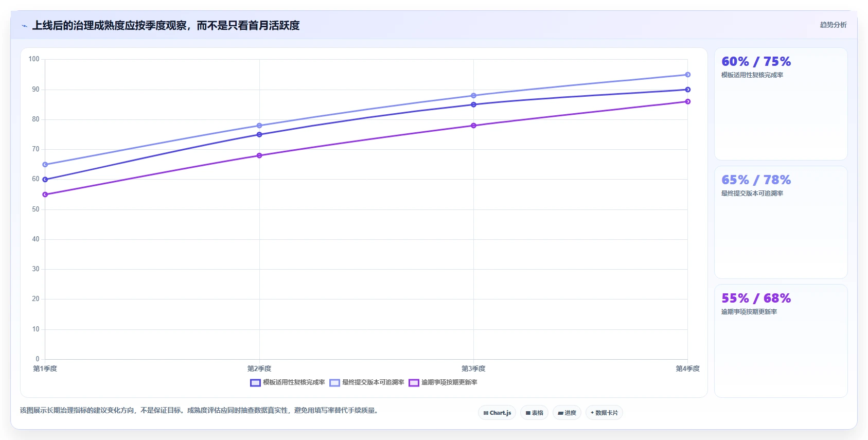Viewport: 868px width, 440px height.
Task: Click the 第1季度 point at value 60
Action: [45, 180]
